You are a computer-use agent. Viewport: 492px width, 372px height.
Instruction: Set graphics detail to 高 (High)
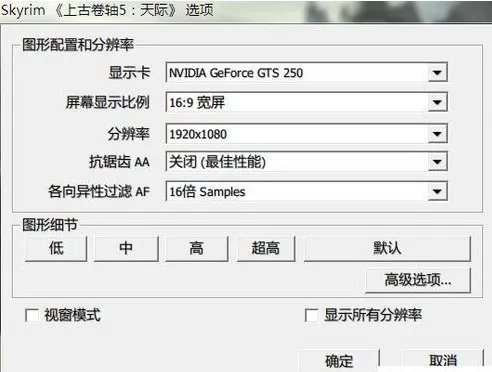coord(197,248)
